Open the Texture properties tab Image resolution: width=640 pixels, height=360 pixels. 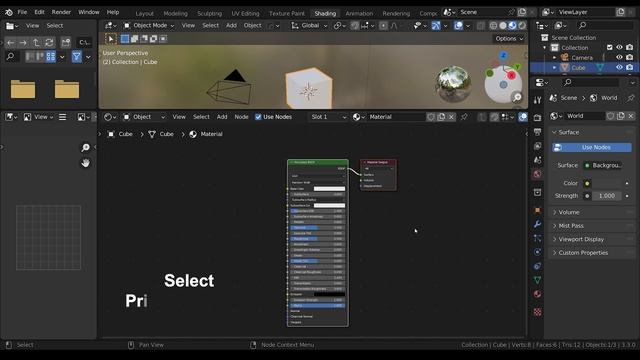click(538, 312)
